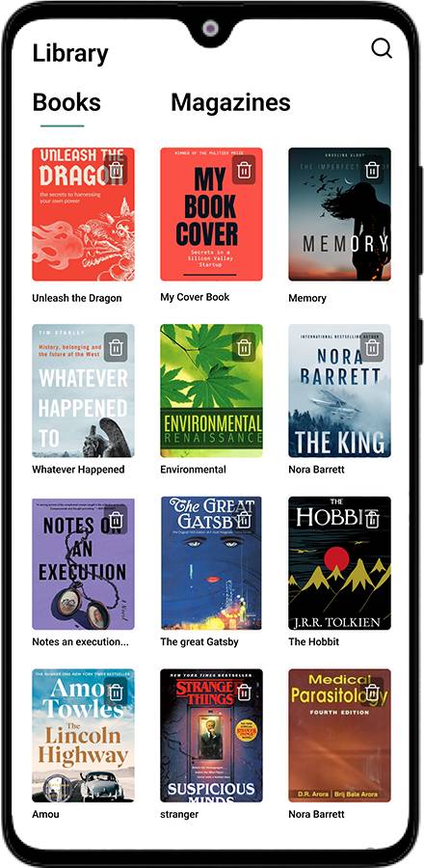Click trash icon on Medical Parasitology cover
The height and width of the screenshot is (868, 424).
tap(372, 692)
